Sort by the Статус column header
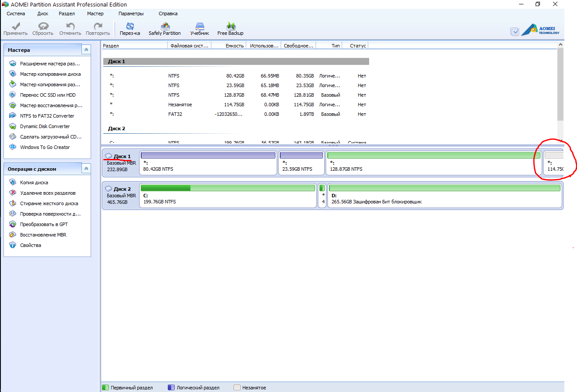 pyautogui.click(x=355, y=45)
